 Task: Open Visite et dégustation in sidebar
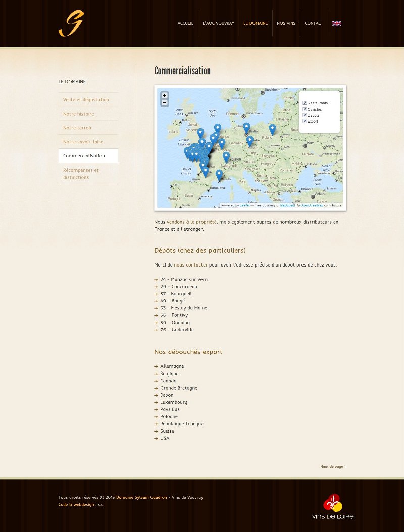[86, 100]
